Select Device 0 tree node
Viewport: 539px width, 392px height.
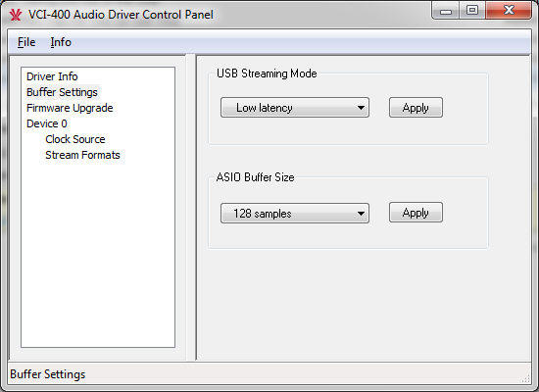click(47, 123)
